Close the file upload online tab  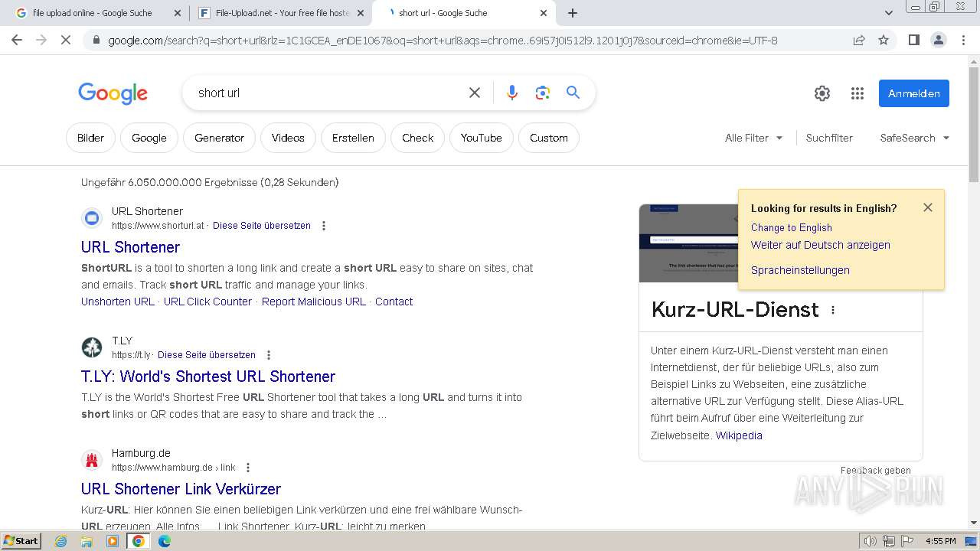[x=178, y=13]
